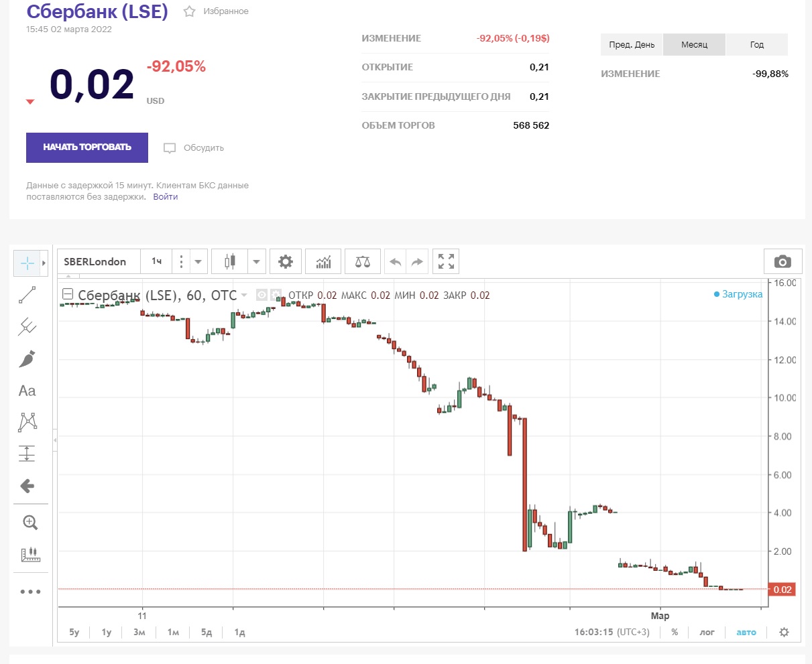Viewport: 812px width, 664px height.
Task: Click the SBERLondon symbol input field
Action: click(99, 261)
